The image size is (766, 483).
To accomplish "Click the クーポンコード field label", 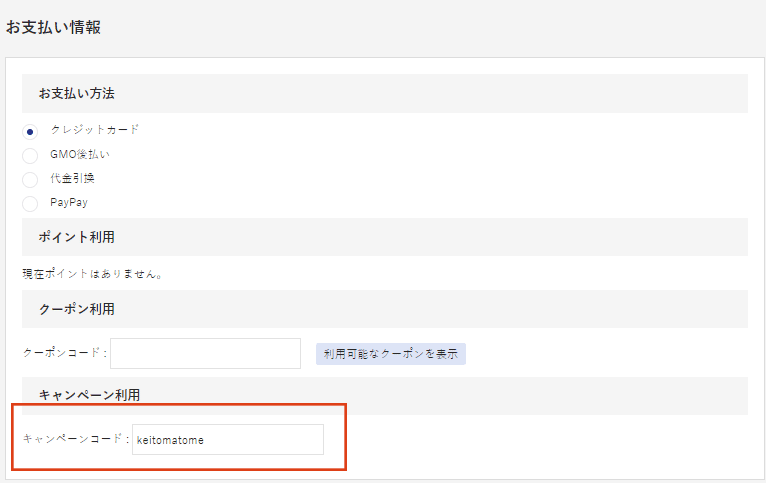I will click(x=63, y=353).
